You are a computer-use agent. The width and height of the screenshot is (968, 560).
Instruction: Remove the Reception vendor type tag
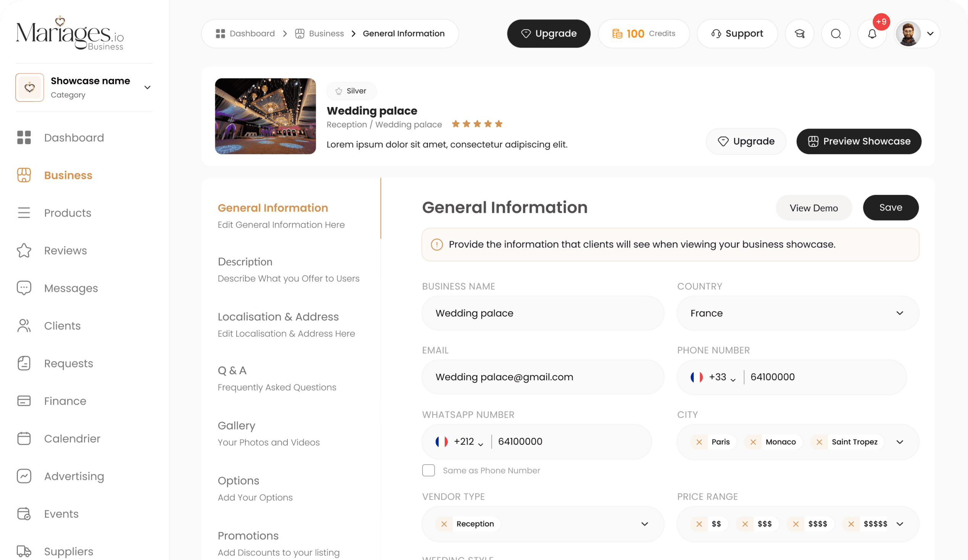pos(444,524)
